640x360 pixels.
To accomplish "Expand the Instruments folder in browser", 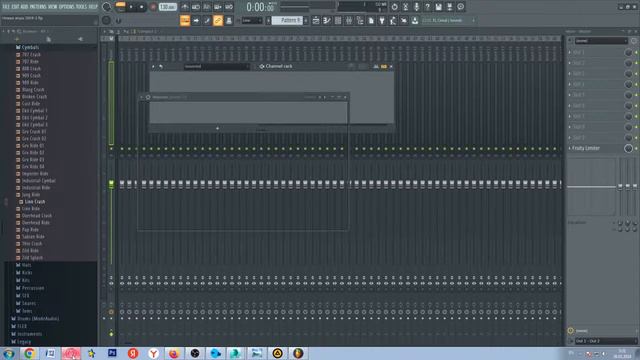I will [27, 334].
